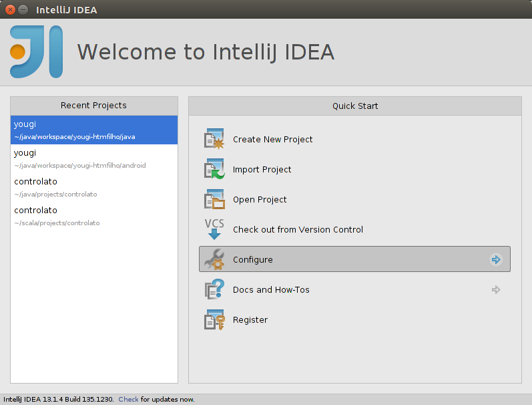Screen dimensions: 532x405
Task: Click path ~/java/workspace/yougi-htmfilho/android
Action: click(80, 166)
